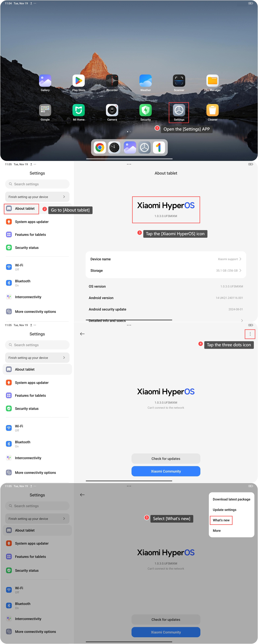This screenshot has height=644, width=258.
Task: Select What's new from the popup menu
Action: [x=221, y=520]
